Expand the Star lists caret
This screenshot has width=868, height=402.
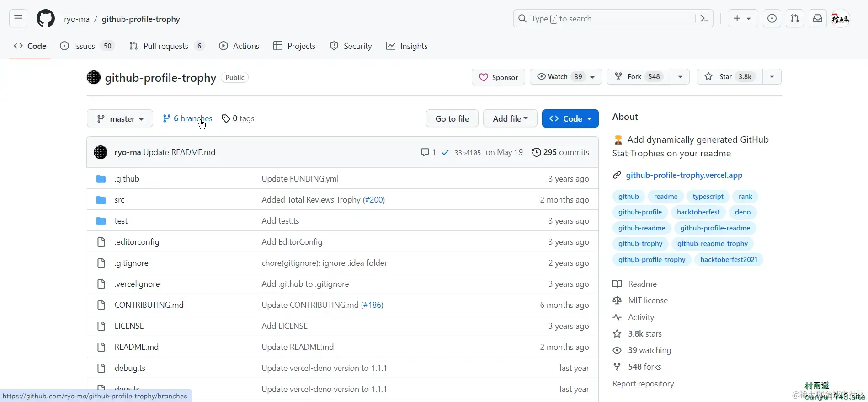click(772, 77)
